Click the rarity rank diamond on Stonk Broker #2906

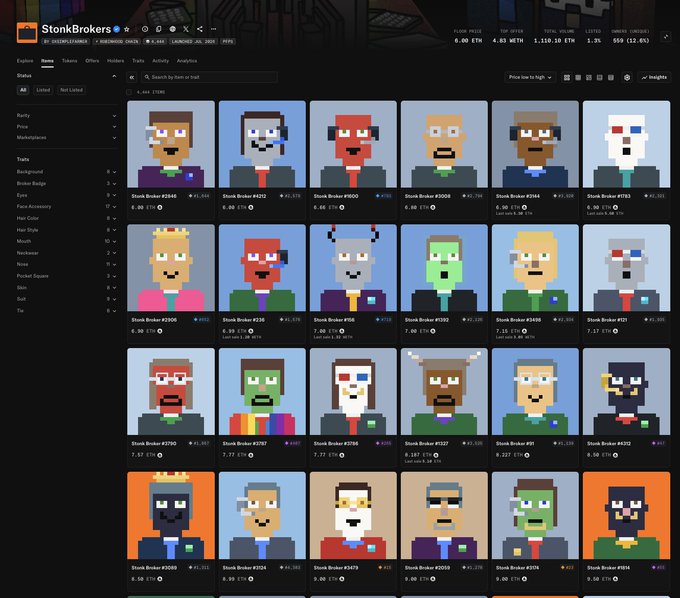pos(196,320)
